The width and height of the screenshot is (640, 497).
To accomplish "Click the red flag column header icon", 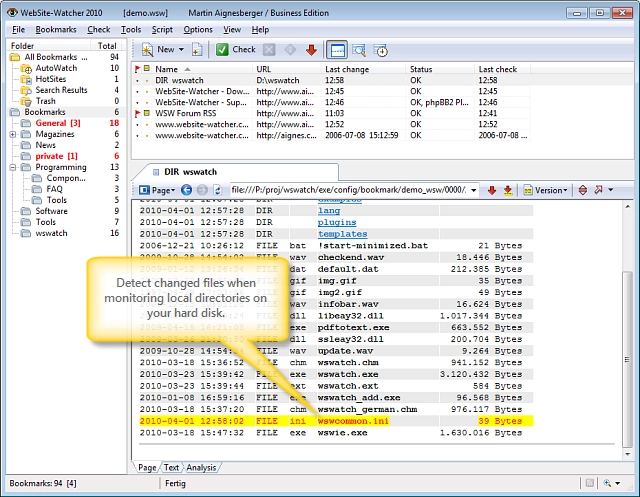I will [138, 69].
